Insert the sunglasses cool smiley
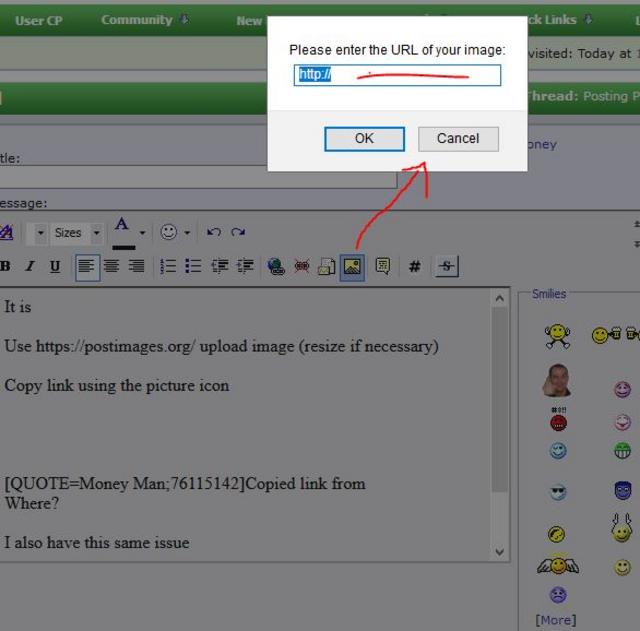 558,492
